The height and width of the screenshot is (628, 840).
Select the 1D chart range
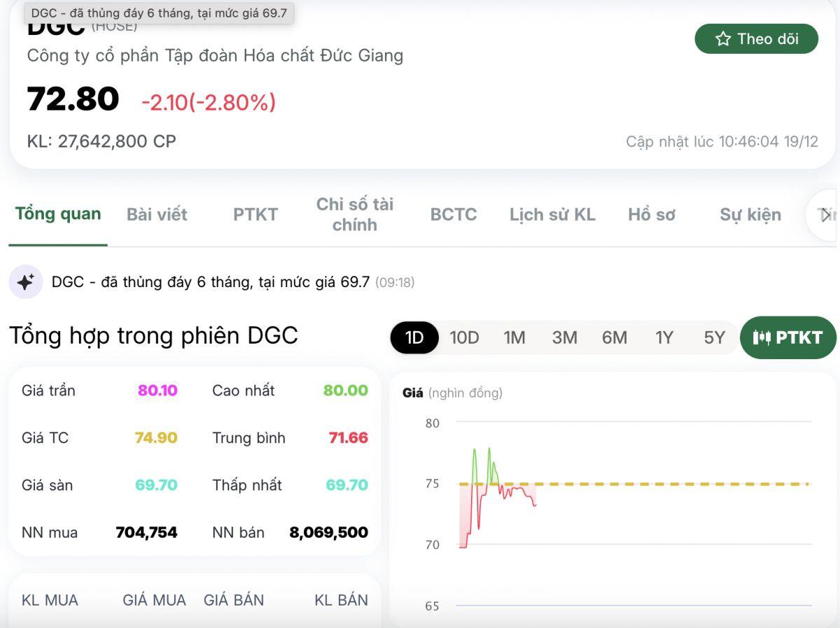pyautogui.click(x=414, y=337)
